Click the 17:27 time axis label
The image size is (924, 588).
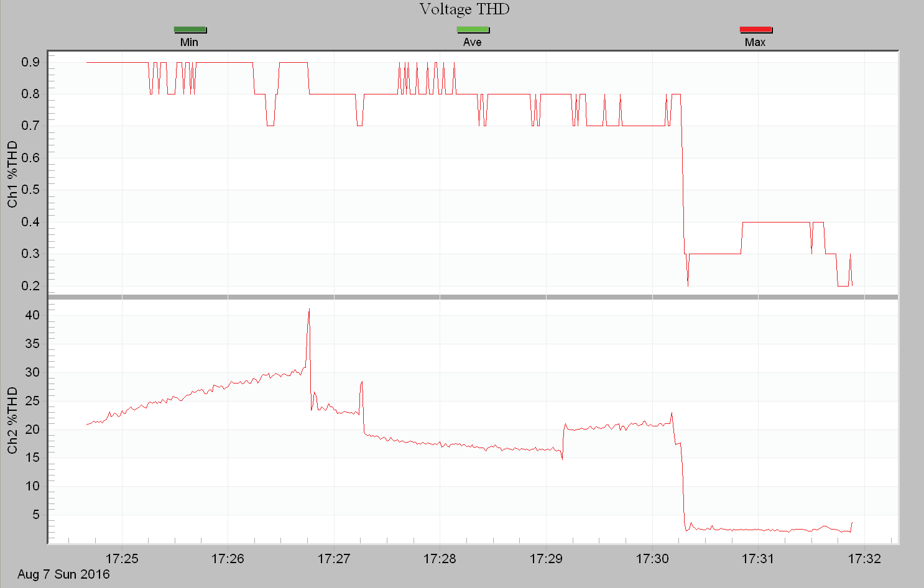point(334,559)
